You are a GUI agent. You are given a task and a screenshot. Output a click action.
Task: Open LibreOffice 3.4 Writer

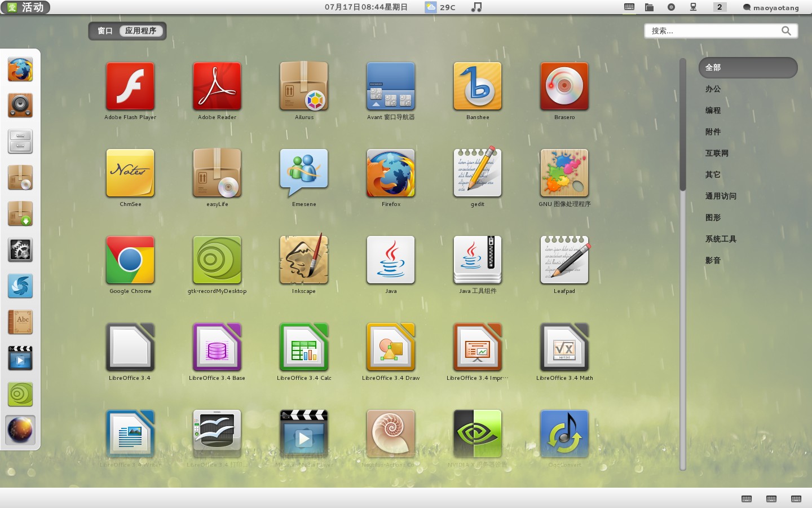pos(130,434)
